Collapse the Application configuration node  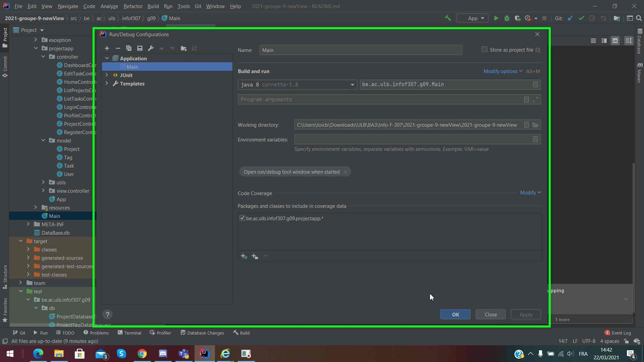tap(107, 58)
